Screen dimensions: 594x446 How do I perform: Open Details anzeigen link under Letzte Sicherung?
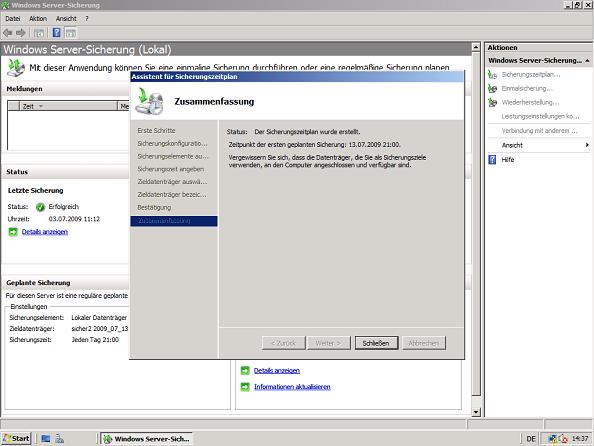pos(45,232)
